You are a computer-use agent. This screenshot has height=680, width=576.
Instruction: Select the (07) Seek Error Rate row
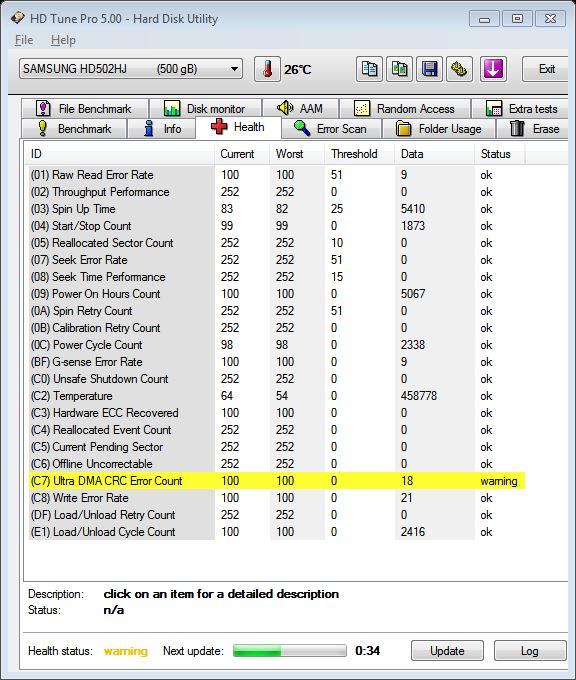[x=277, y=260]
